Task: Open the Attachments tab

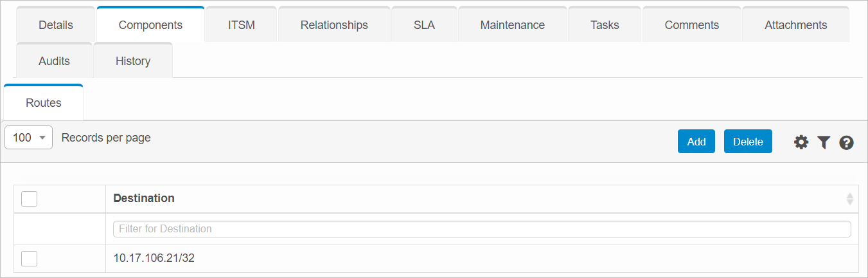Action: pos(795,25)
